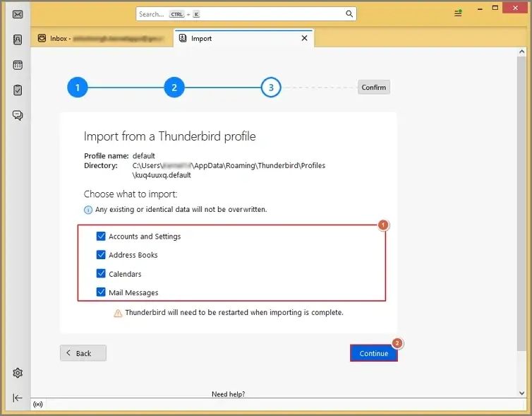Open the Mail space in the sidebar
This screenshot has width=532, height=416.
(18, 14)
